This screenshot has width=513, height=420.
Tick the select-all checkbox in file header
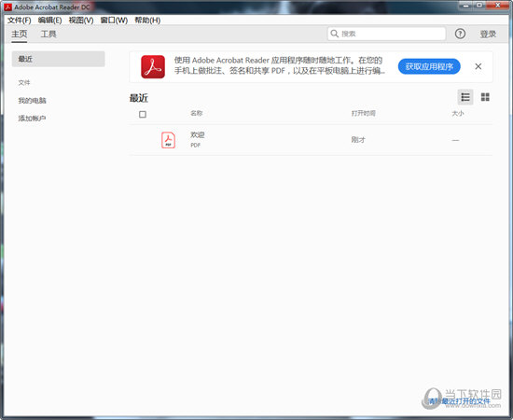tap(143, 114)
